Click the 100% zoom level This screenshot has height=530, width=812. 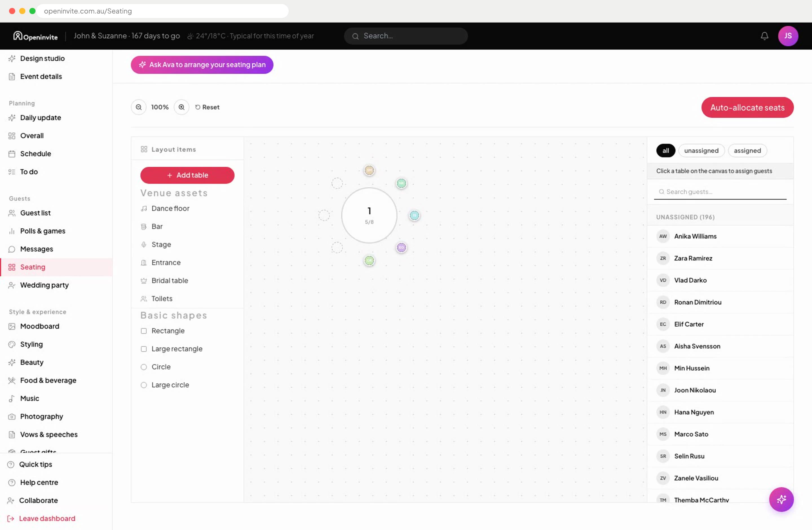coord(160,107)
